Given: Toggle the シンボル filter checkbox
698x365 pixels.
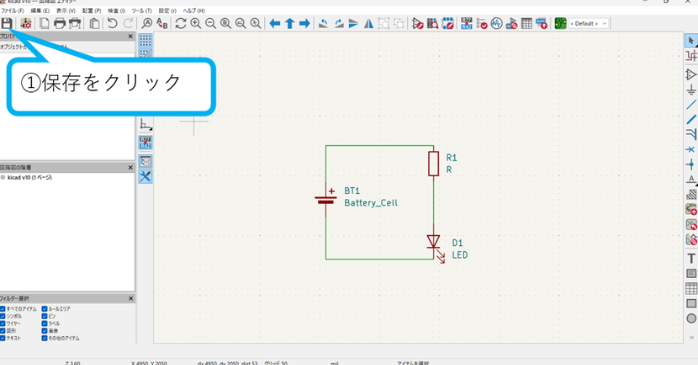Looking at the screenshot, I should [3, 316].
